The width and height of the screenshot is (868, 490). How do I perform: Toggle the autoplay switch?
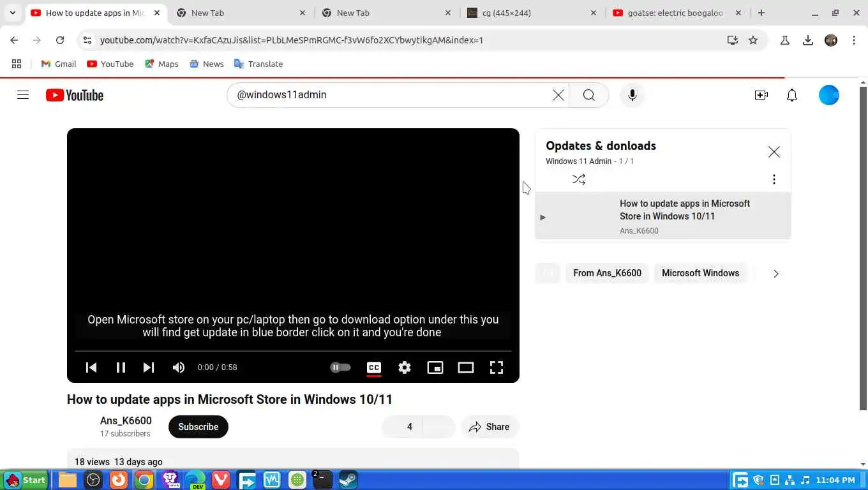340,367
